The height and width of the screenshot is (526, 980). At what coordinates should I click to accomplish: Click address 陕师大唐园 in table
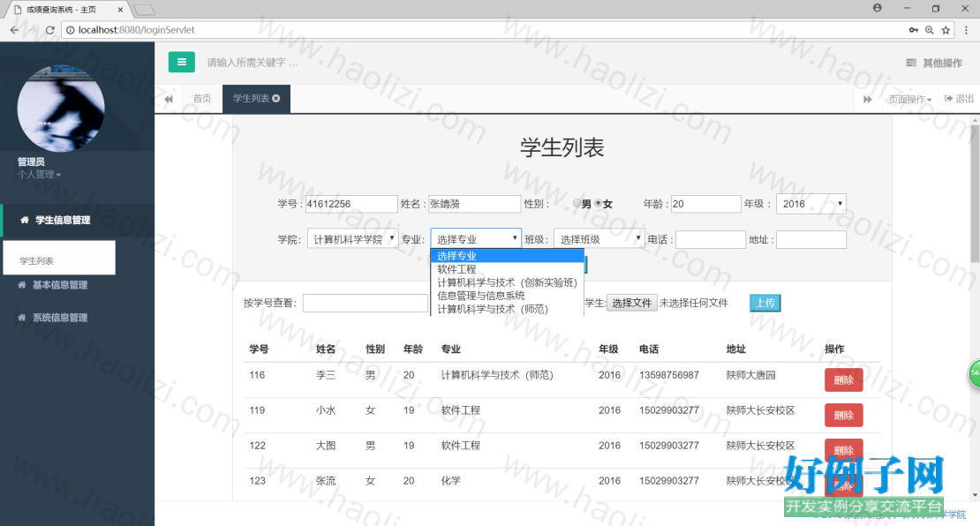(750, 375)
